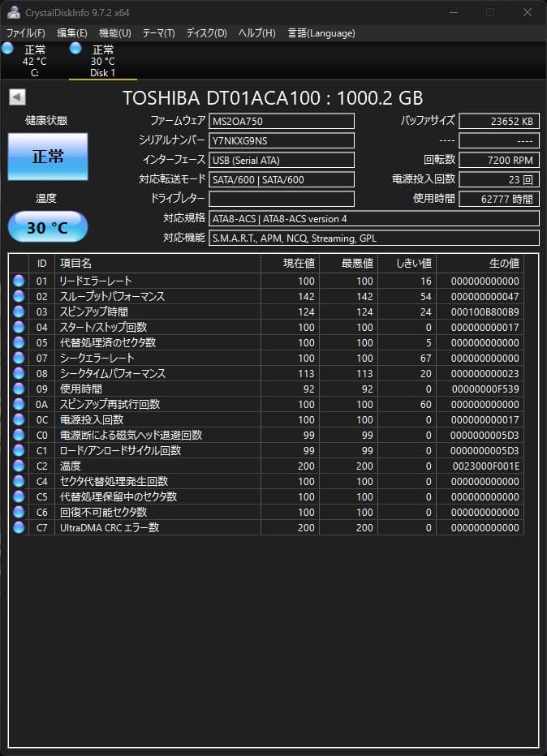Click the rotation rate field 7200 RPM
This screenshot has height=756, width=547.
(x=499, y=160)
